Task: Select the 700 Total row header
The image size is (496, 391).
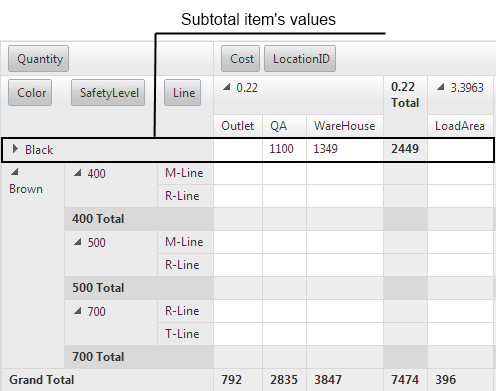Action: point(139,357)
